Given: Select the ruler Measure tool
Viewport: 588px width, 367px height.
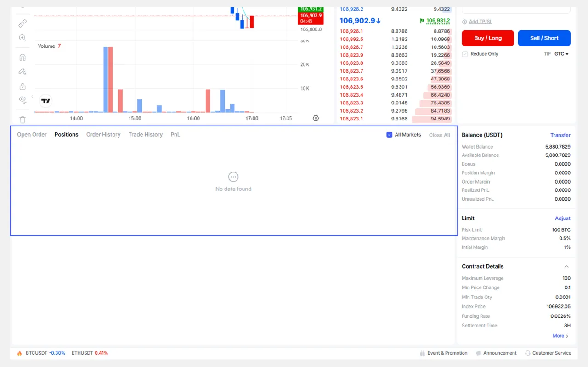Looking at the screenshot, I should coord(22,23).
